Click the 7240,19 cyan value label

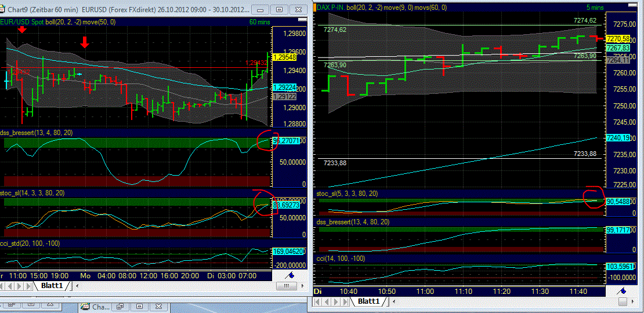tap(618, 138)
